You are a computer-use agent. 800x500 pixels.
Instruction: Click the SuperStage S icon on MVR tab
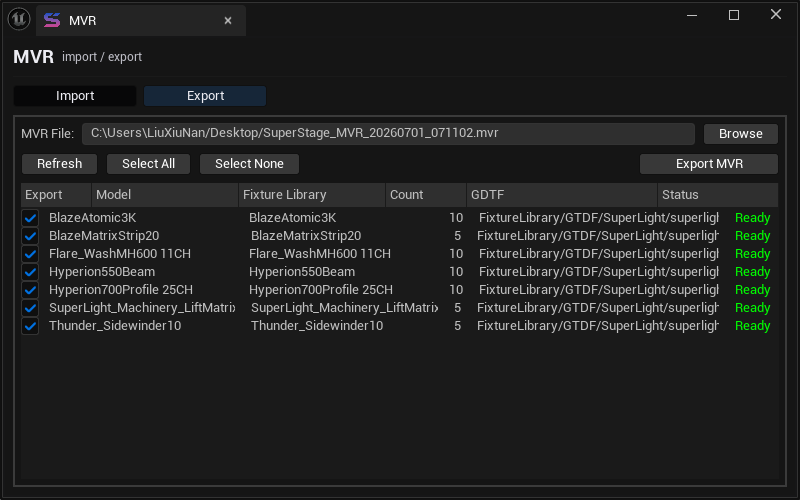tap(52, 20)
